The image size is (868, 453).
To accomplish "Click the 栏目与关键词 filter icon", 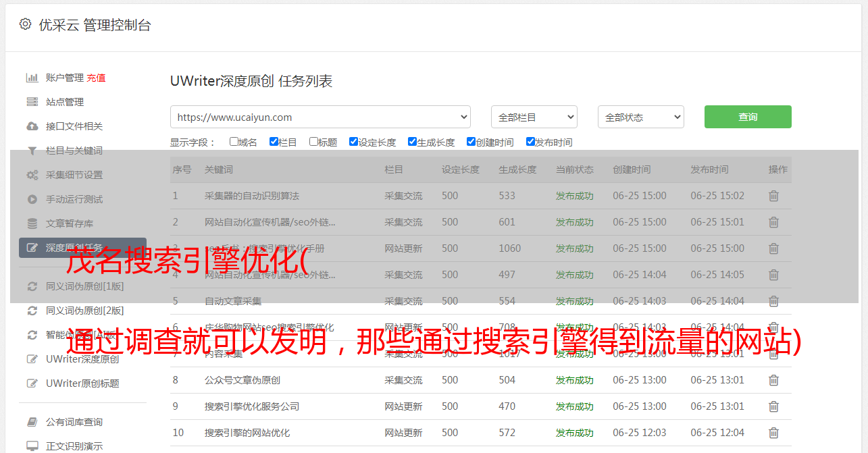I will (32, 151).
